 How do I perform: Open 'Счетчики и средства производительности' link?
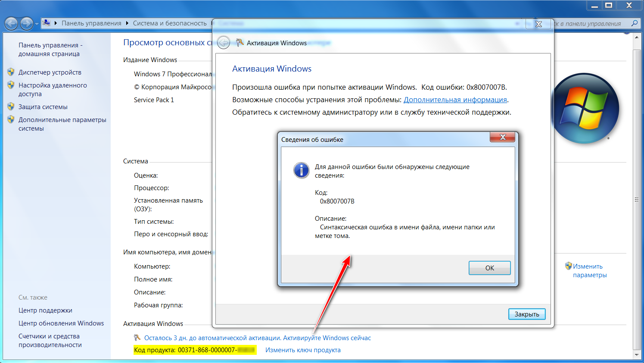[x=50, y=341]
